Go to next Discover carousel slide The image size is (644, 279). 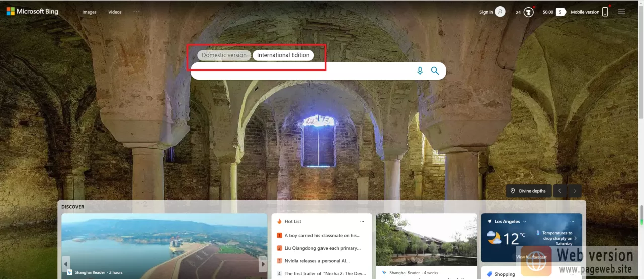[262, 264]
